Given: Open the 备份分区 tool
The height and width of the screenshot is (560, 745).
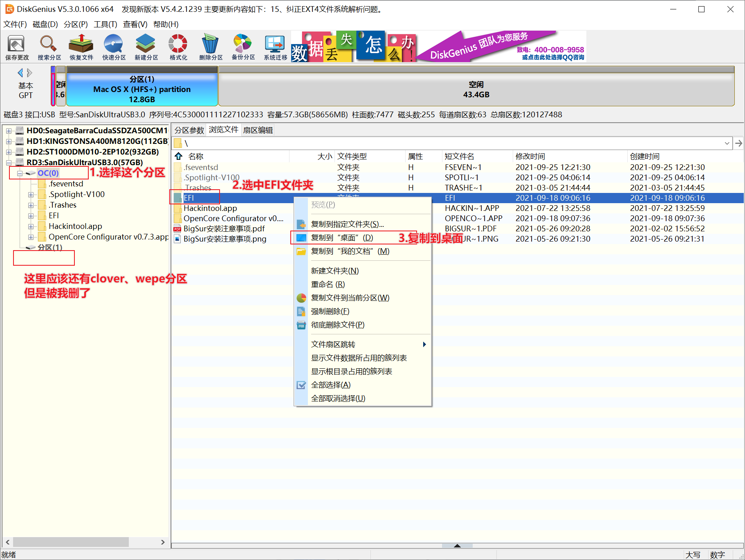Looking at the screenshot, I should click(x=243, y=47).
